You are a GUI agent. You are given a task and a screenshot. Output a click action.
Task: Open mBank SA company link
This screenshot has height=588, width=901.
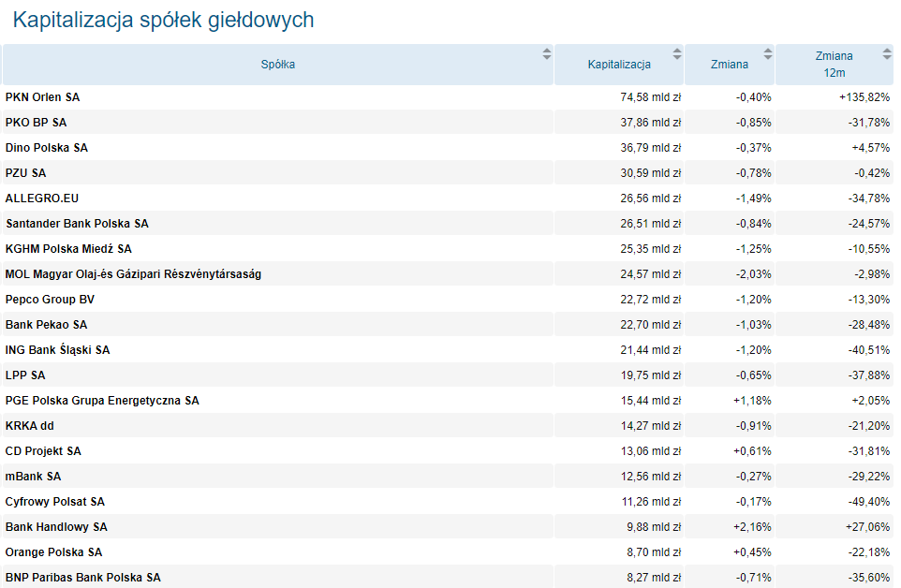pyautogui.click(x=33, y=476)
